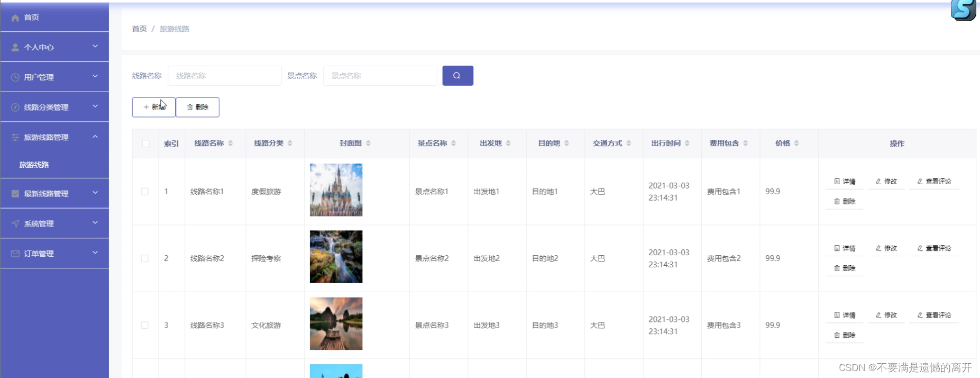Screen dimensions: 980x378
Task: Sort by 线路分类 column arrows
Action: [x=290, y=143]
